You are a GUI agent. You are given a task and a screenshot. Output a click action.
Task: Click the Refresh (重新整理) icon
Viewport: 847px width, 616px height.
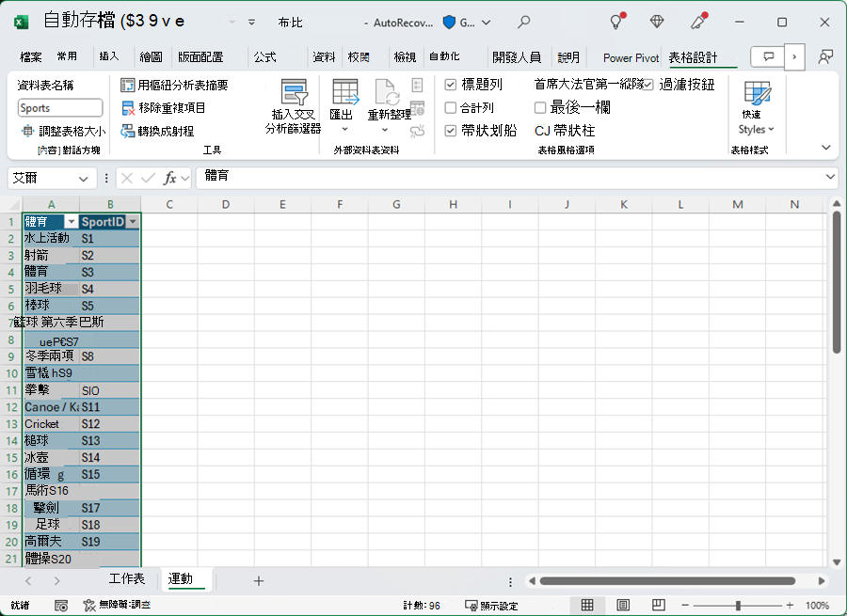pos(387,92)
